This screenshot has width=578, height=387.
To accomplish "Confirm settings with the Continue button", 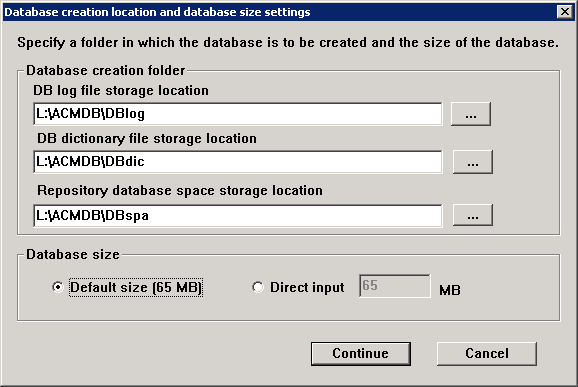I will pyautogui.click(x=361, y=353).
